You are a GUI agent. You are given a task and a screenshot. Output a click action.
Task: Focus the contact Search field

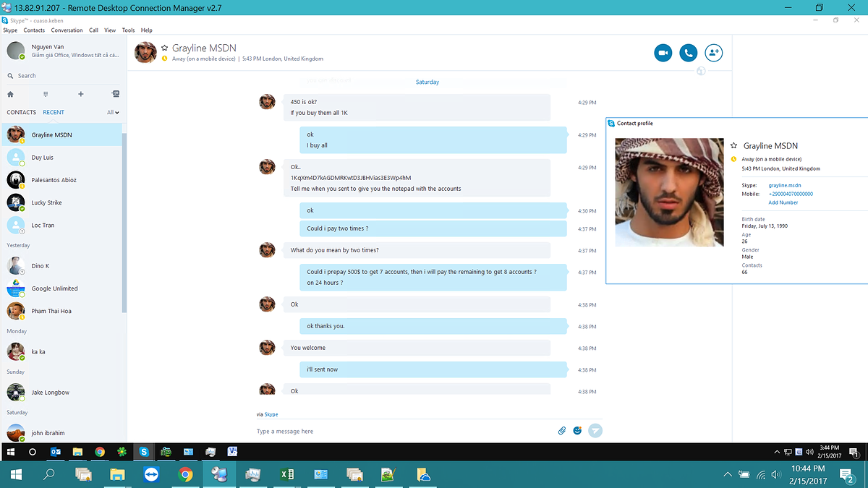[x=64, y=75]
